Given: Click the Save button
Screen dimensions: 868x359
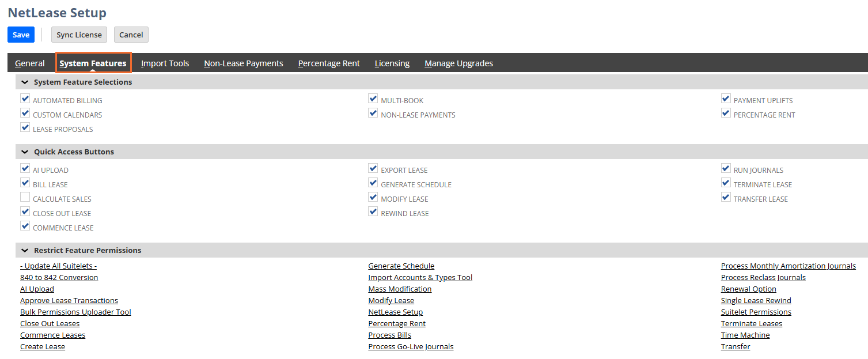Looking at the screenshot, I should [x=21, y=35].
